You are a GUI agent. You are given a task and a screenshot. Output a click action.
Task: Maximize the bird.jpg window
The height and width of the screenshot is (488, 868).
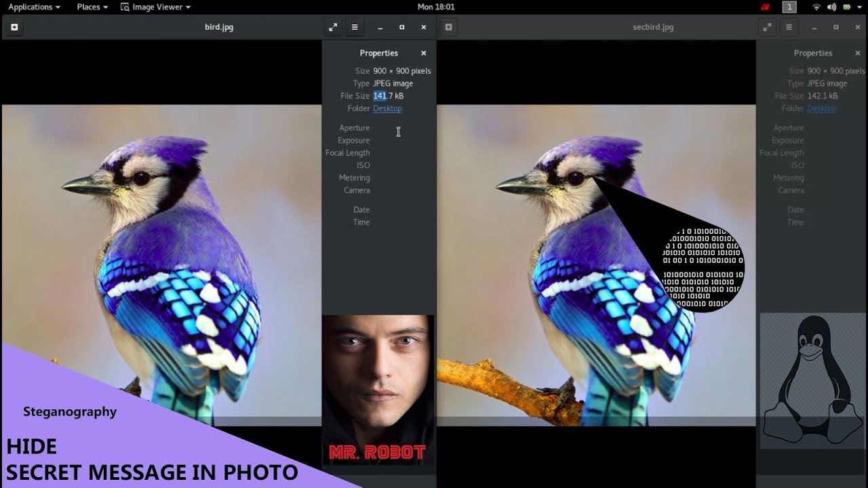click(401, 27)
